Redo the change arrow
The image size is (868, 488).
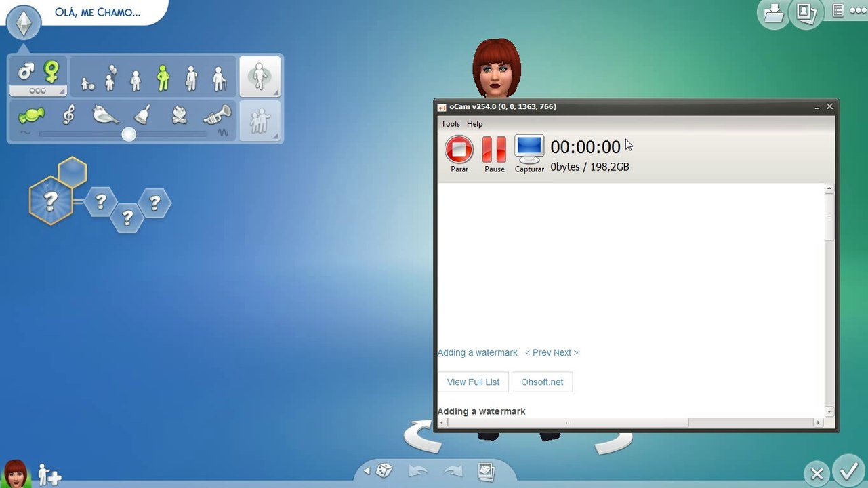pos(453,471)
